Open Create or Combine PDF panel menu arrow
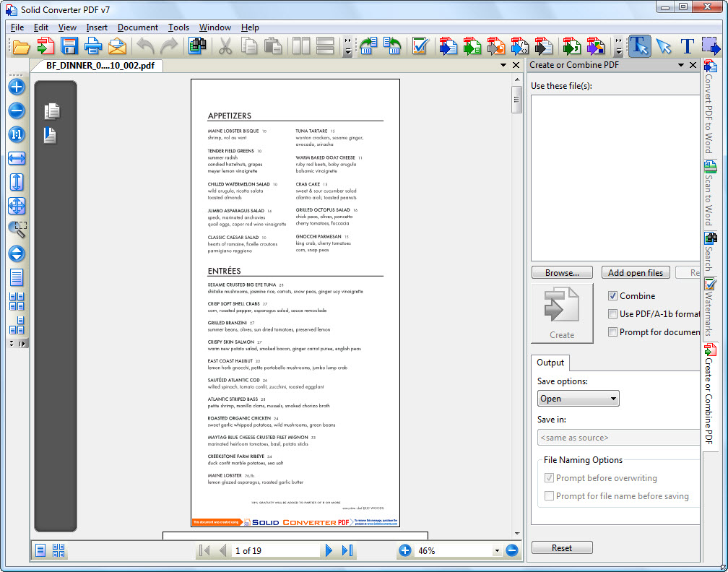The height and width of the screenshot is (572, 728). tap(680, 65)
